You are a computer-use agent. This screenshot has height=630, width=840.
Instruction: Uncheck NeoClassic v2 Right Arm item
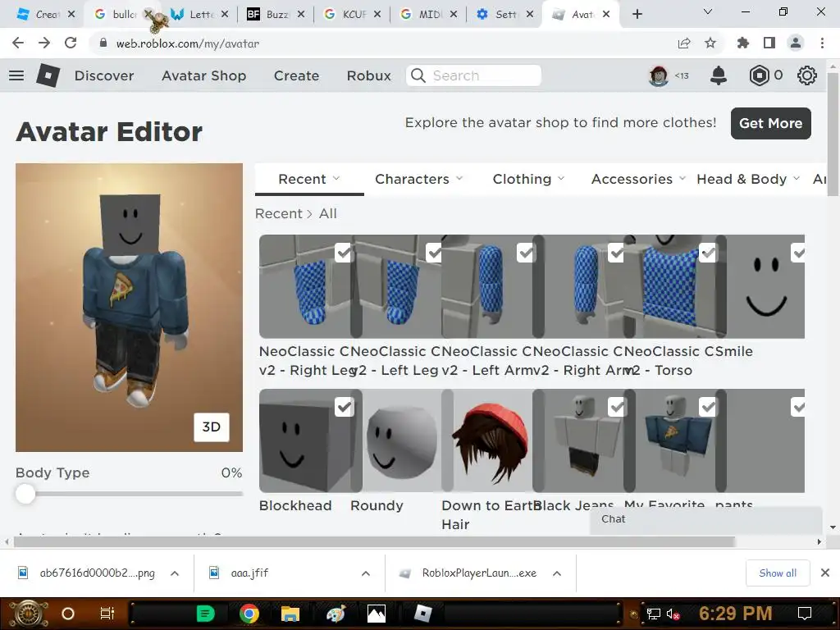click(x=617, y=253)
